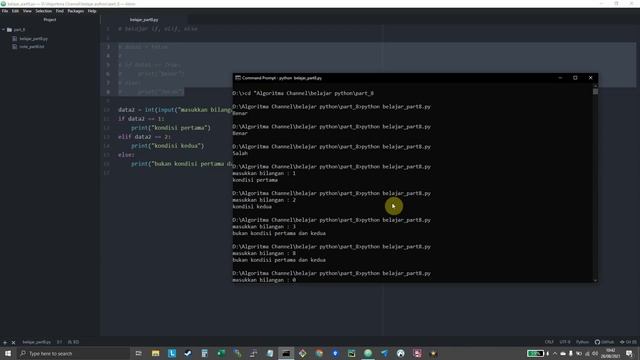This screenshot has width=640, height=360.
Task: Click the file icon of the note file
Action: click(15, 47)
